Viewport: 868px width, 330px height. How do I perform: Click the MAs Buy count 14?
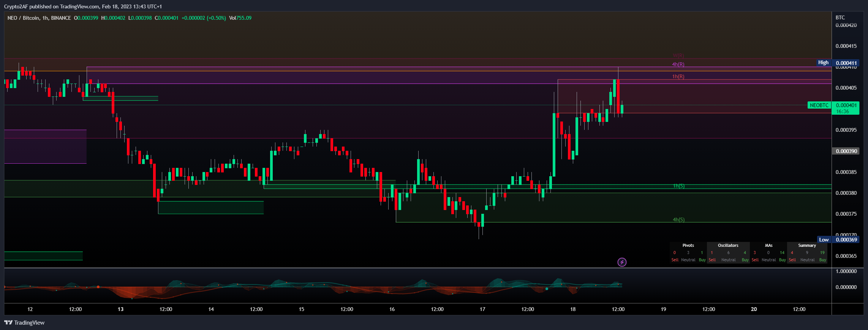click(782, 253)
